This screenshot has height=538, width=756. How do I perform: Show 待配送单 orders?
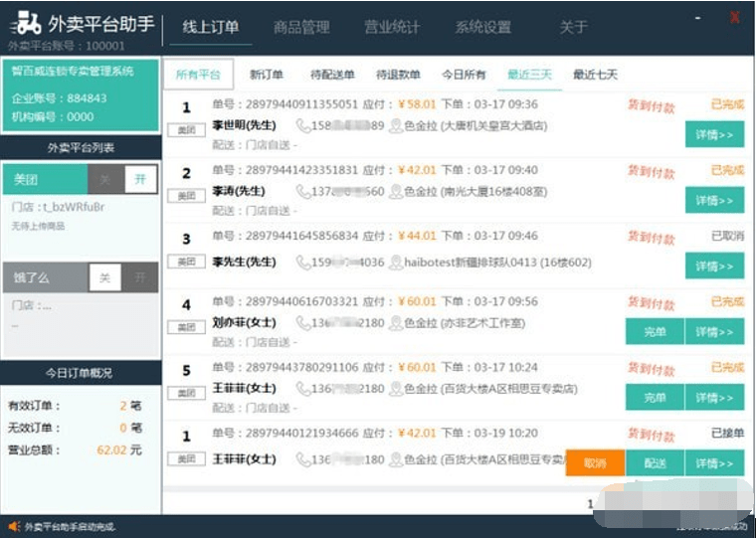[332, 75]
